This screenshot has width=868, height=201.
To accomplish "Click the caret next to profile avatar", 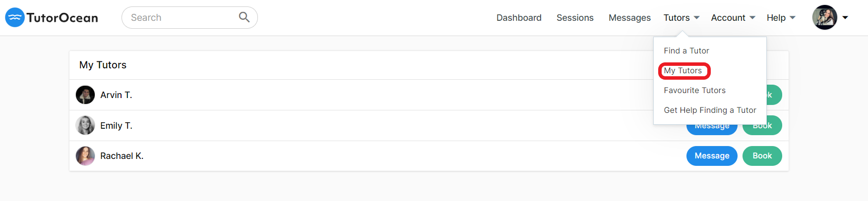I will click(x=845, y=18).
